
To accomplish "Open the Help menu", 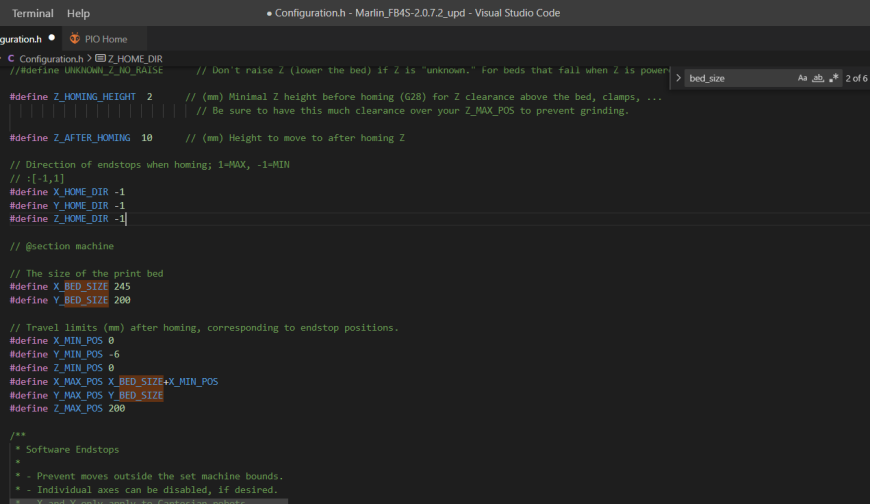I will pos(78,13).
